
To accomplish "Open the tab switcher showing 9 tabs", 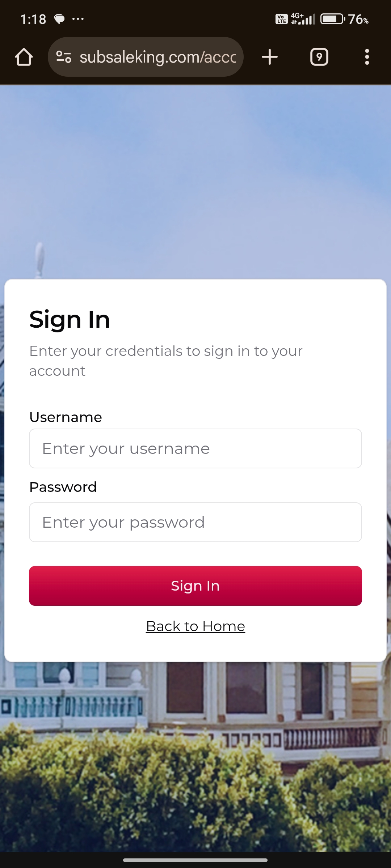I will point(319,57).
